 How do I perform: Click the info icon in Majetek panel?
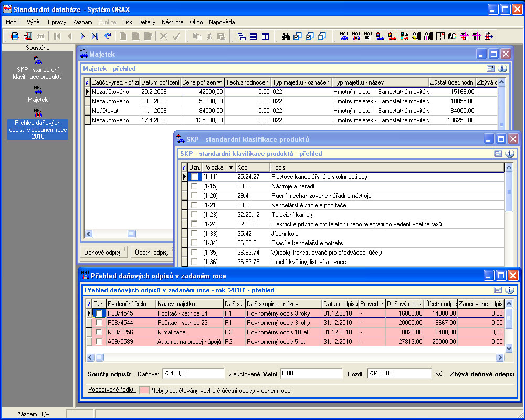point(502,68)
